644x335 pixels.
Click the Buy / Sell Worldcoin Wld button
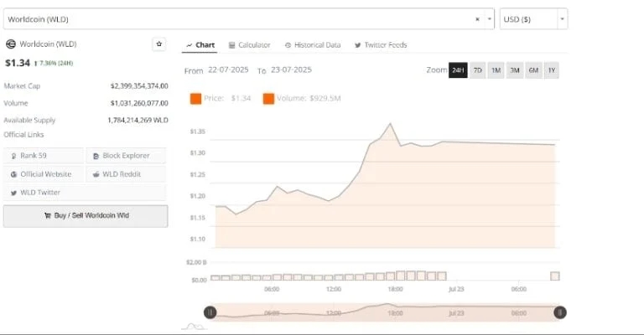pyautogui.click(x=86, y=215)
